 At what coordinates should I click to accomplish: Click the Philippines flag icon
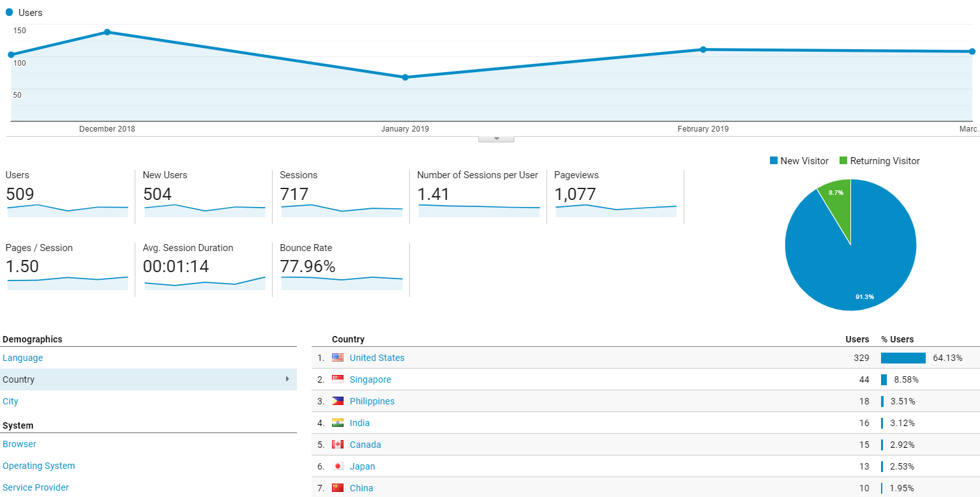tap(338, 401)
